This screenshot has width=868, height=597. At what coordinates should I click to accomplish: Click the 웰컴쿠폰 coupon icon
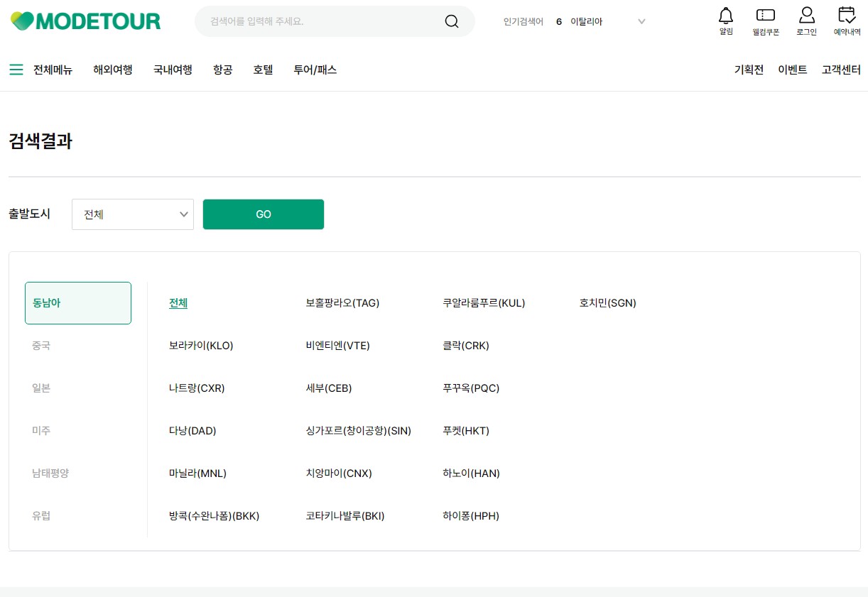765,20
